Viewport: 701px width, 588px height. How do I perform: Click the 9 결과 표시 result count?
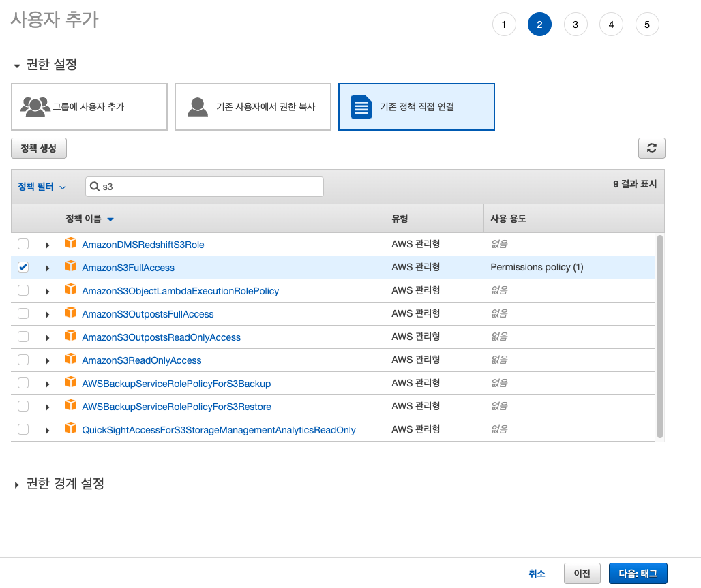point(635,184)
